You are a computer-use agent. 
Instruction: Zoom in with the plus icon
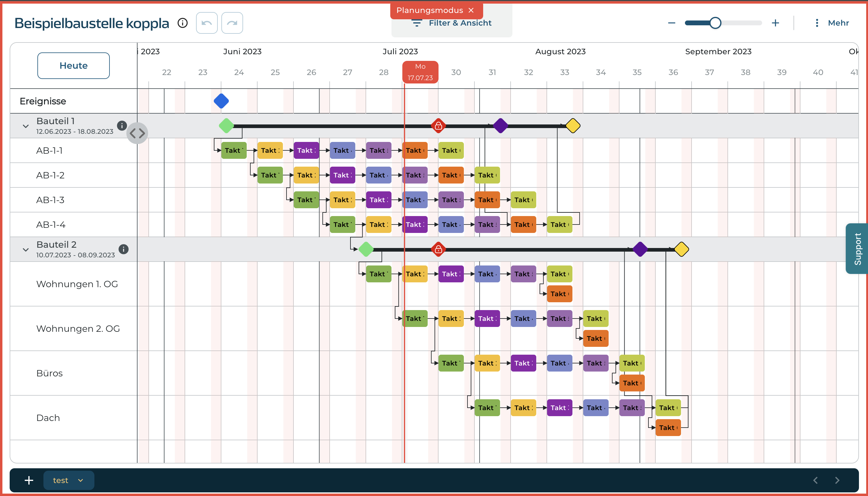(x=775, y=23)
